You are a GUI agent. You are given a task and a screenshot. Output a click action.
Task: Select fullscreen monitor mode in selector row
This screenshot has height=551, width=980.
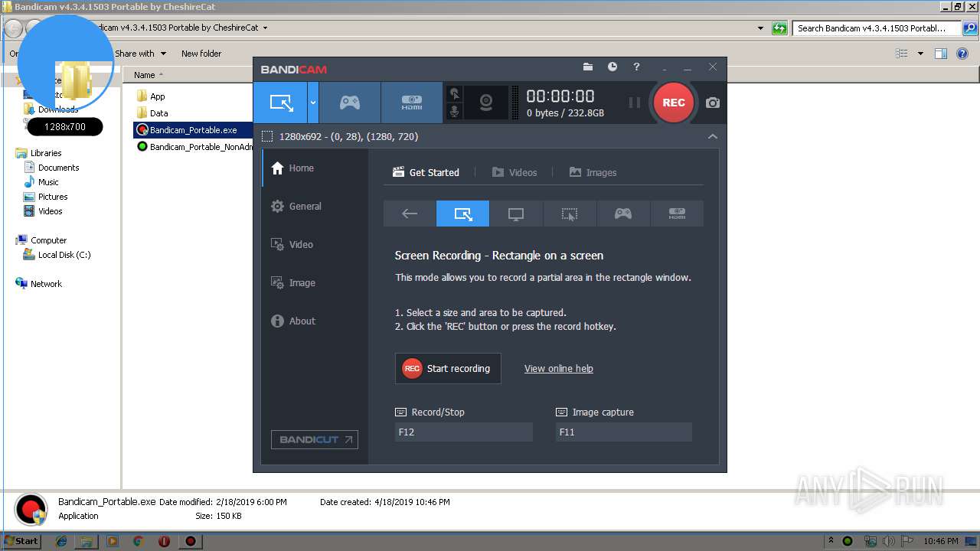click(516, 214)
